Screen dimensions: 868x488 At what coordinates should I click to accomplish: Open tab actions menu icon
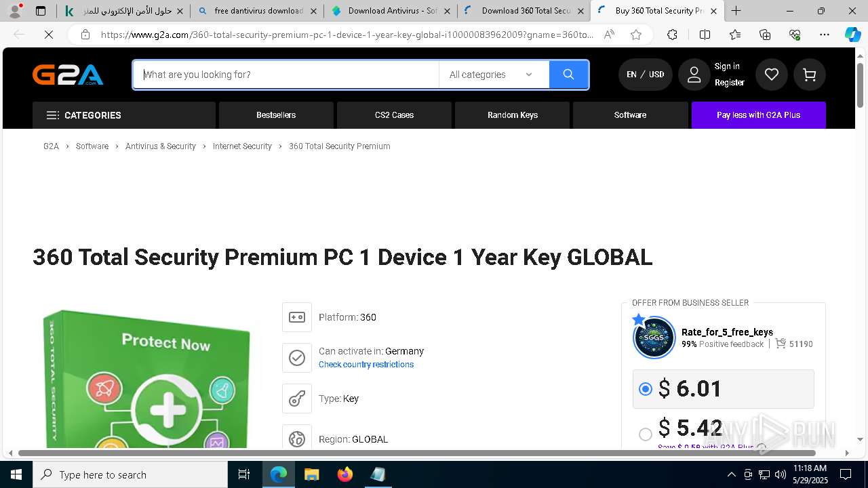41,11
